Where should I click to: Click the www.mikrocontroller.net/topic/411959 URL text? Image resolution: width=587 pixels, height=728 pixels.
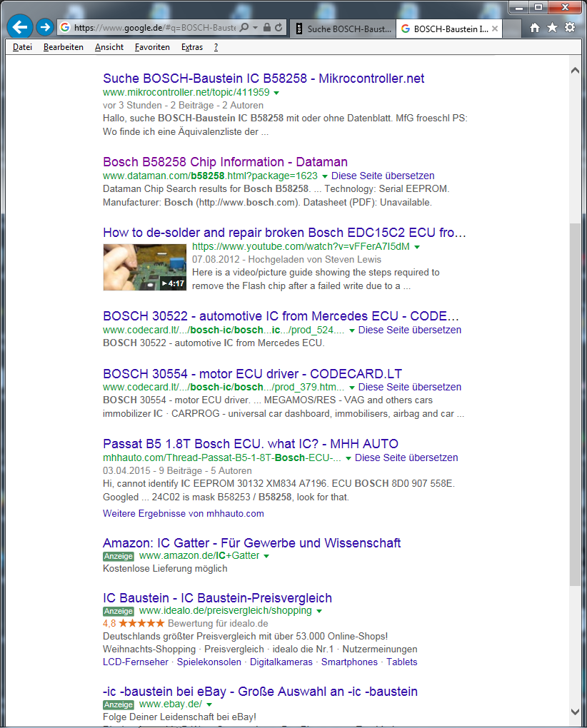[x=186, y=92]
